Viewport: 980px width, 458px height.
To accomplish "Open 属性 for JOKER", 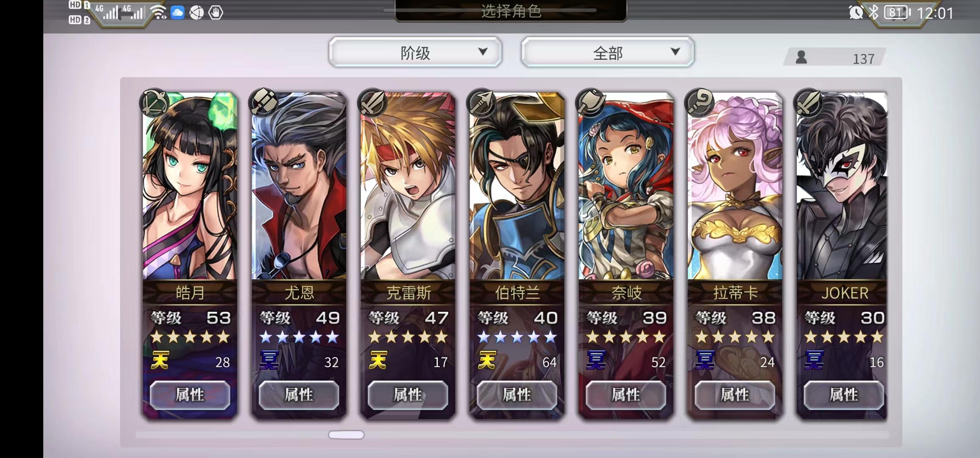I will [x=844, y=395].
